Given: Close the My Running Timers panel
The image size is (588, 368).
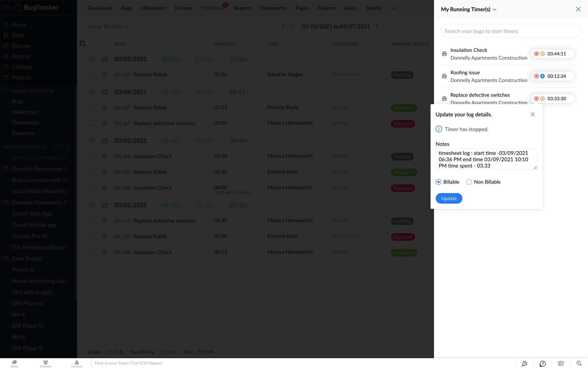Looking at the screenshot, I should click(578, 9).
